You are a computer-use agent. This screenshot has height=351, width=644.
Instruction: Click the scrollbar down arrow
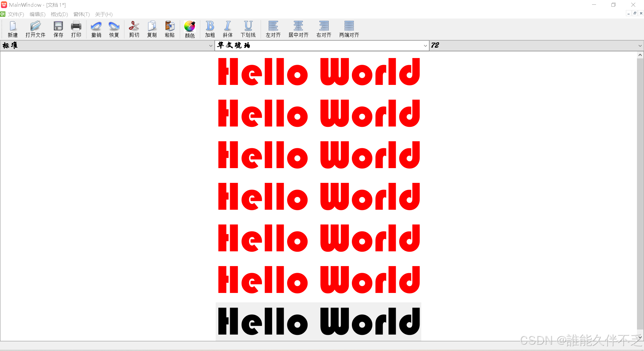[x=640, y=337]
